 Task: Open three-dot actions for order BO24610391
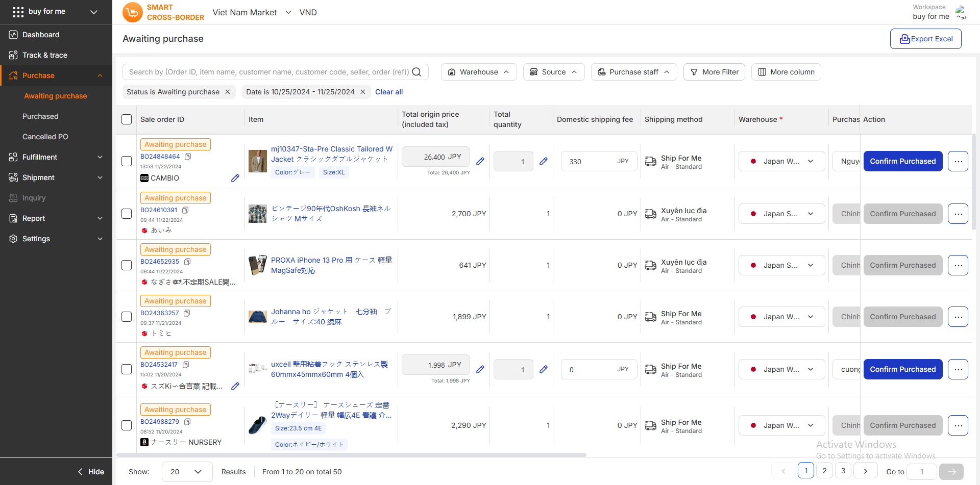[958, 214]
